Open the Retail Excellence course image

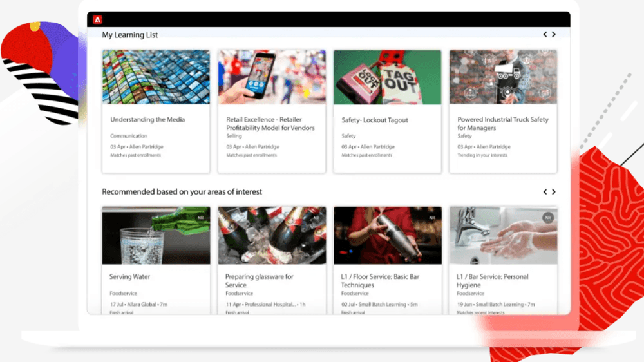[x=272, y=77]
